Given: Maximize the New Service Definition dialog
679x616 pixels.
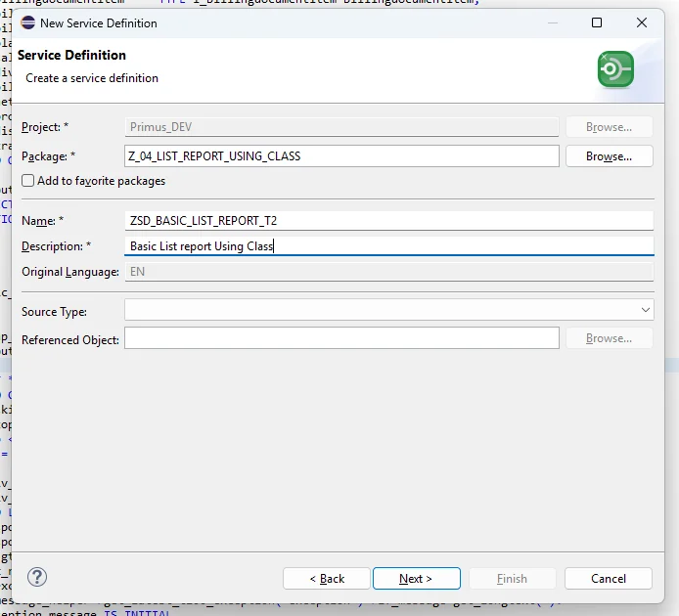Looking at the screenshot, I should (x=597, y=22).
